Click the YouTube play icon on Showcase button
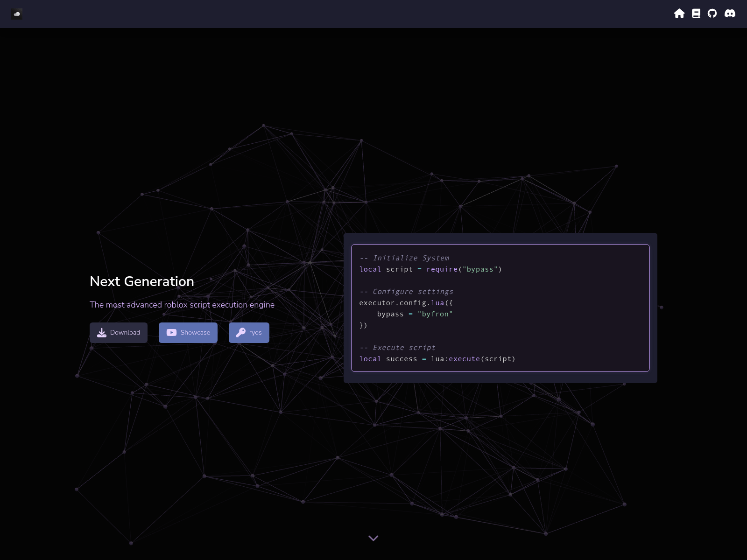 click(171, 332)
